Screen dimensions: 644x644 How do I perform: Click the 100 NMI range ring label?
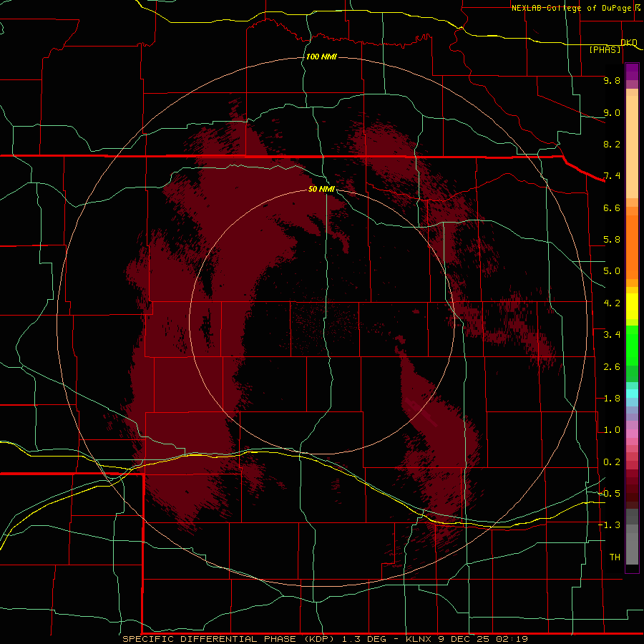click(321, 57)
